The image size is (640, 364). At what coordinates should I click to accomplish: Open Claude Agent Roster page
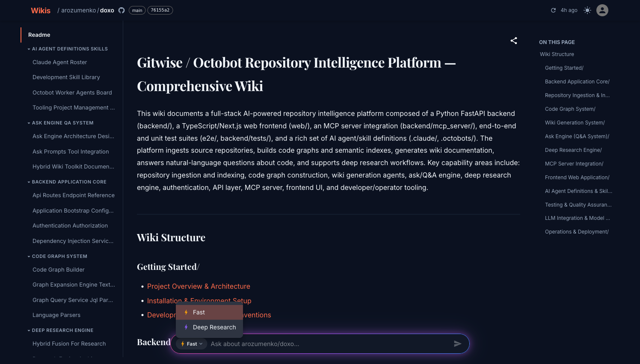[x=60, y=62]
